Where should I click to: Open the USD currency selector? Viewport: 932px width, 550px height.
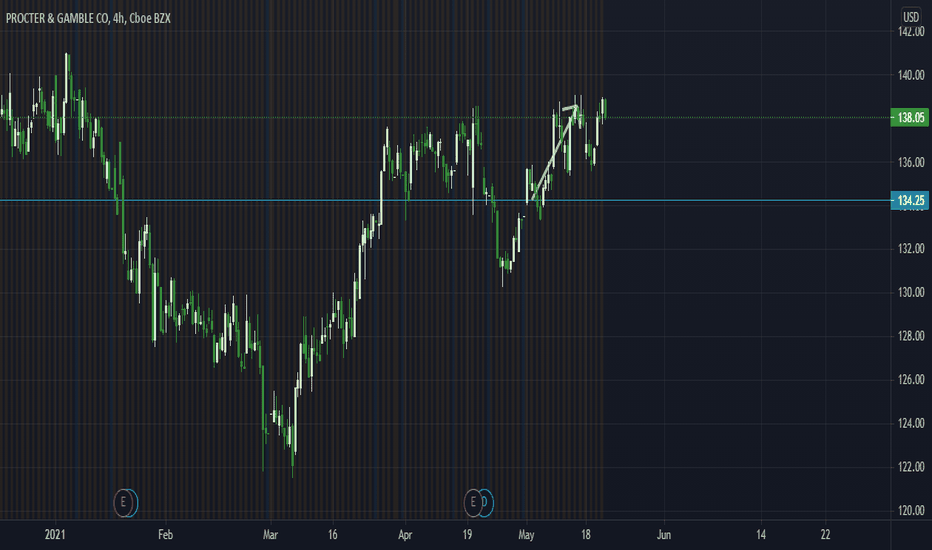(911, 17)
